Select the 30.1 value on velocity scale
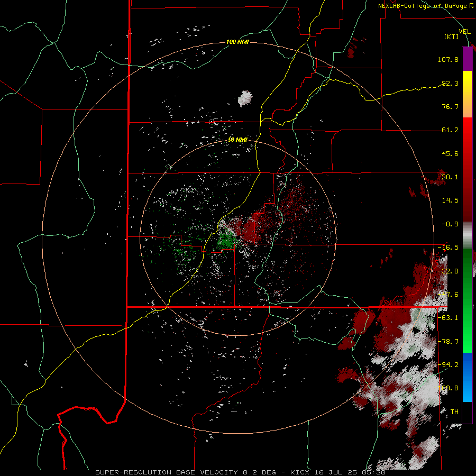Screen dimensions: 476x476 [x=450, y=177]
